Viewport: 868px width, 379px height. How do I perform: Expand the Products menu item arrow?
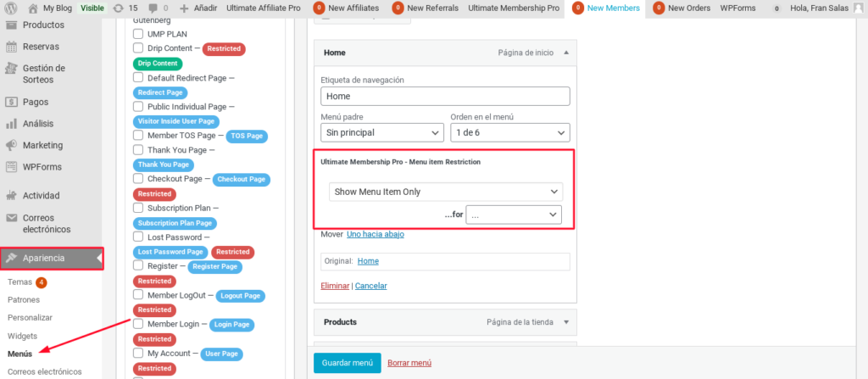565,322
